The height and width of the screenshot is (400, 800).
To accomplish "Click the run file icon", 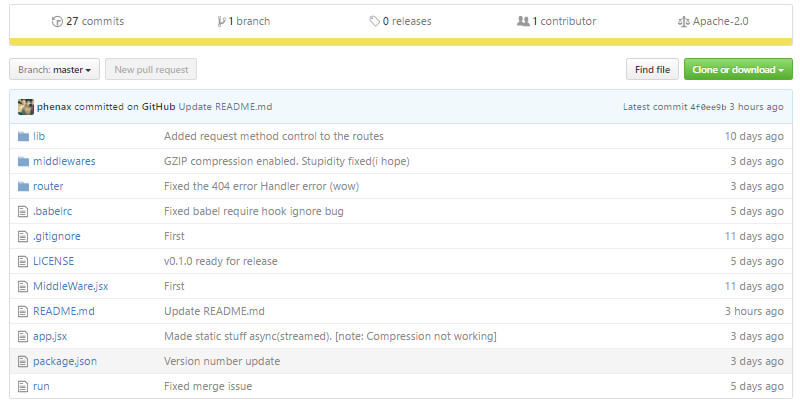I will [22, 386].
